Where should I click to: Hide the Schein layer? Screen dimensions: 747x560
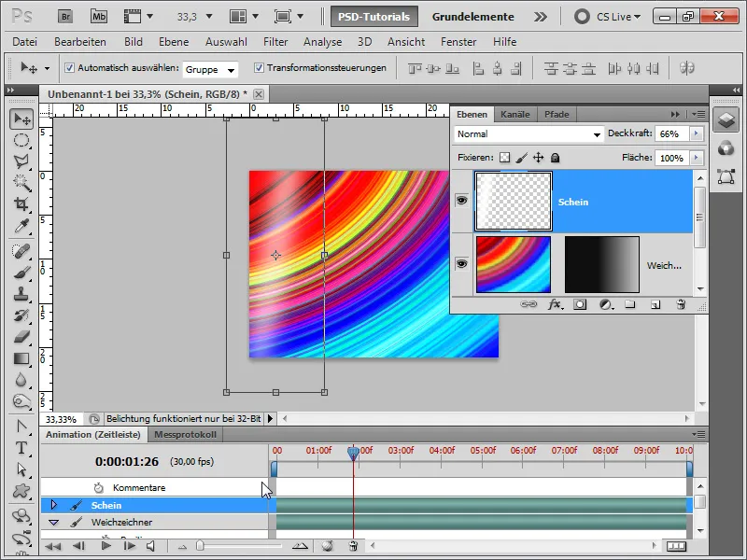461,201
